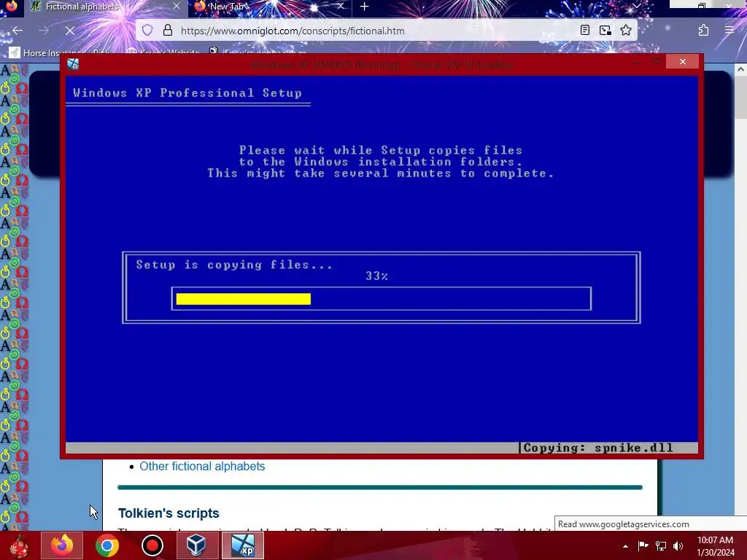Open picture-in-picture icon in address bar
The width and height of the screenshot is (747, 560).
(605, 31)
